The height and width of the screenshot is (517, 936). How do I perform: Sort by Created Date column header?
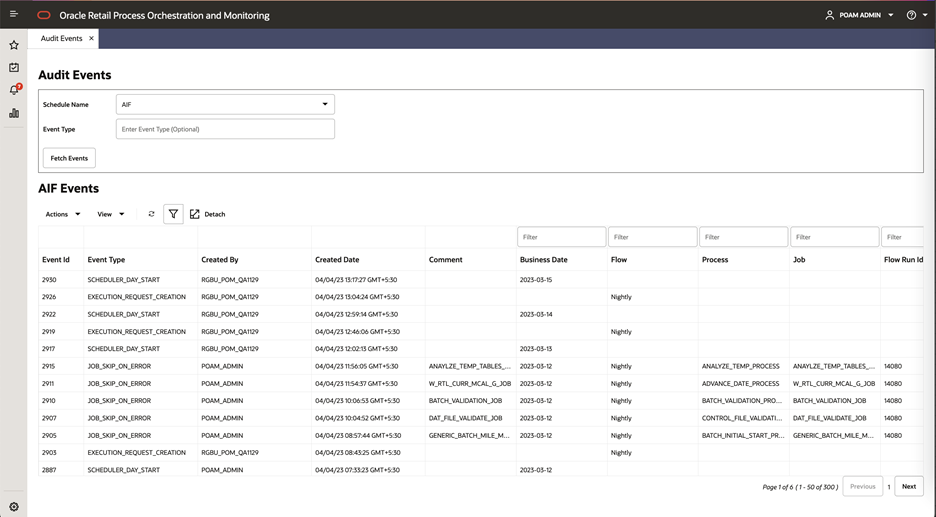click(x=337, y=260)
